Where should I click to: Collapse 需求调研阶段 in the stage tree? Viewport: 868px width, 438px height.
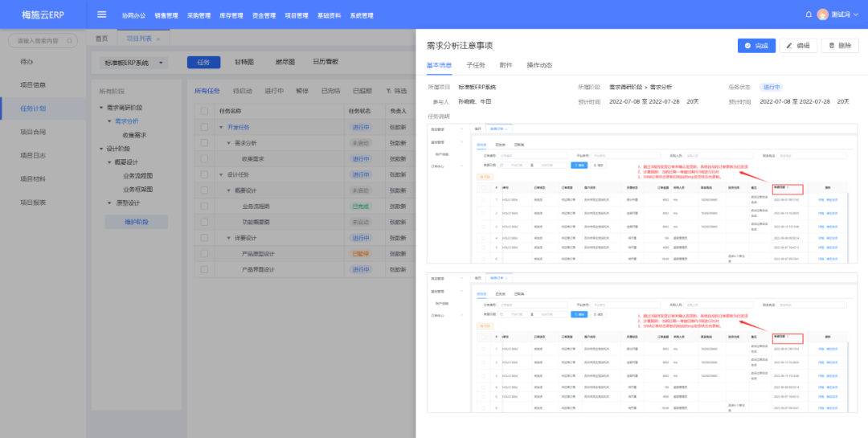click(101, 108)
